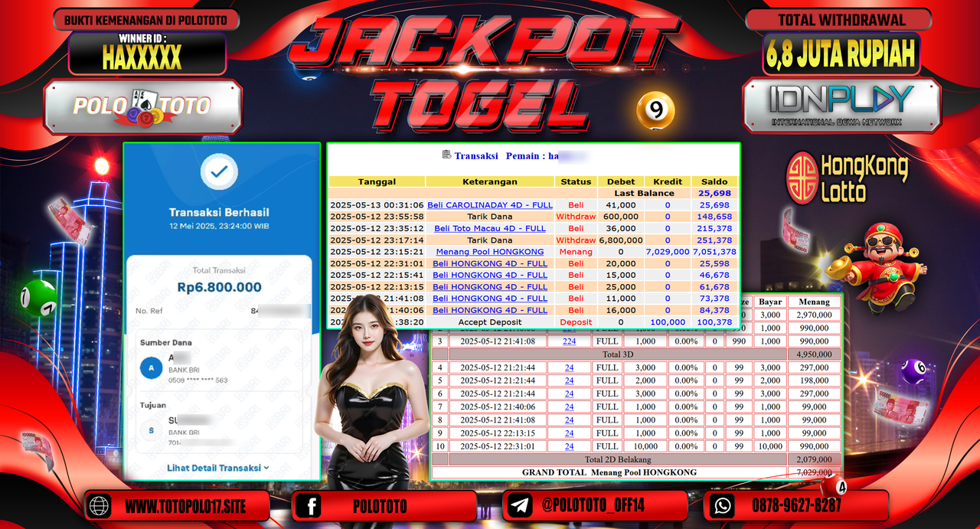Click the GRAND TOTAL Menang Pool HONGKONG row
The width and height of the screenshot is (980, 529).
point(636,472)
